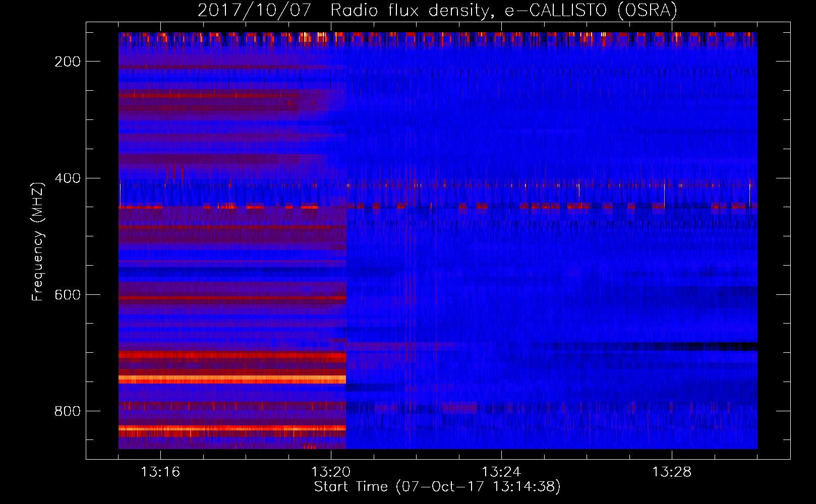Click the 600 frequency tick label
This screenshot has width=816, height=504.
68,295
